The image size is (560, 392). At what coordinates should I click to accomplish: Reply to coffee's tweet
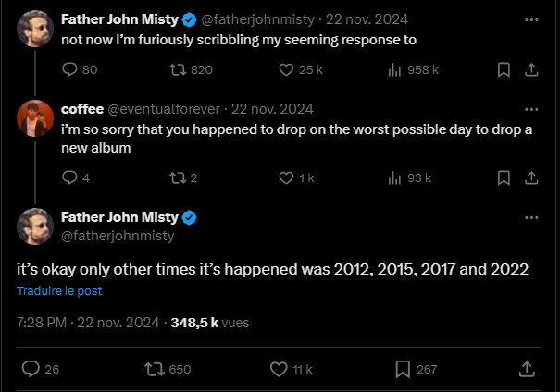[x=70, y=178]
